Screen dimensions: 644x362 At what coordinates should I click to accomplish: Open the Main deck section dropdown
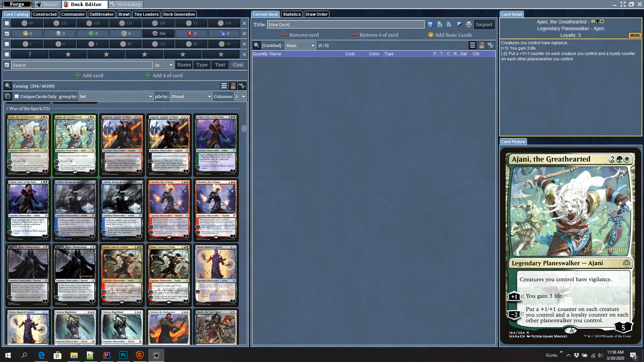(300, 46)
